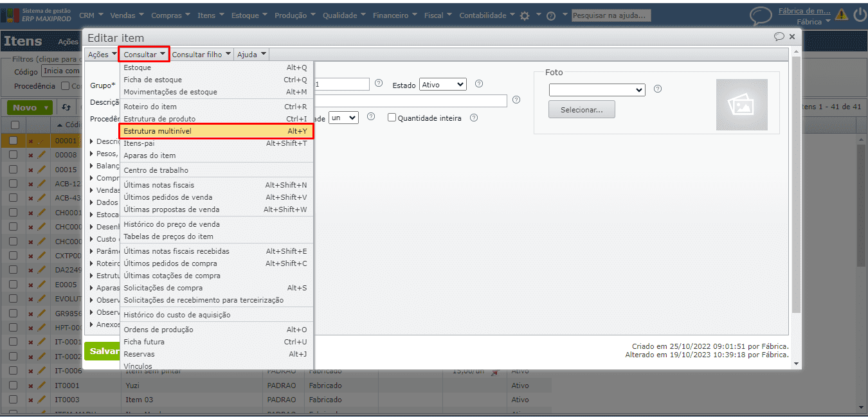Click the help icon next to the code field

[379, 83]
